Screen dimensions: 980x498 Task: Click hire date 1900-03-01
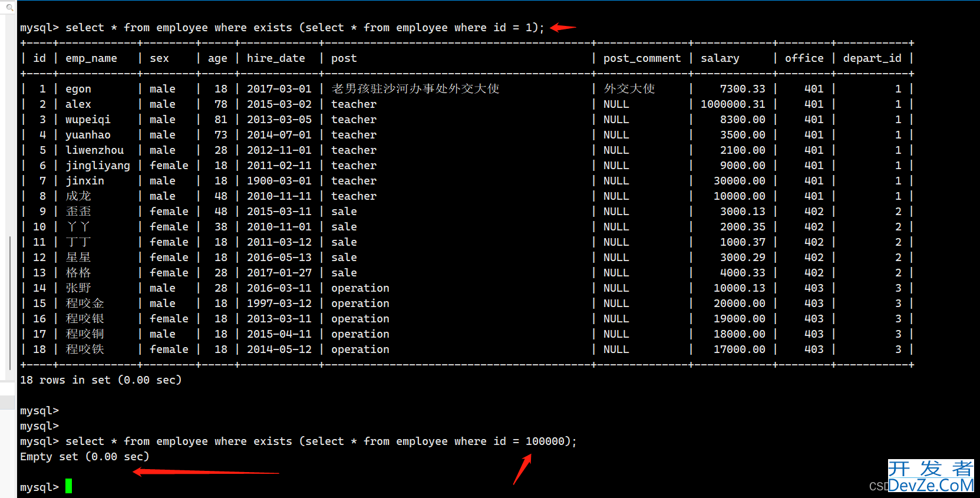pyautogui.click(x=279, y=181)
